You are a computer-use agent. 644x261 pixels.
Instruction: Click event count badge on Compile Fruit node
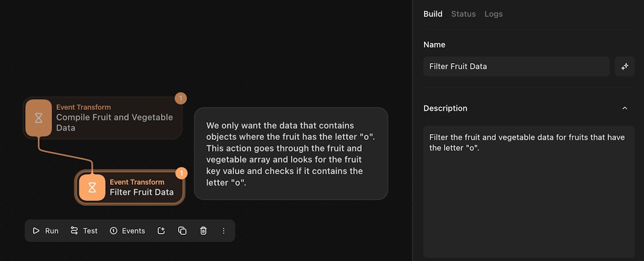point(181,99)
